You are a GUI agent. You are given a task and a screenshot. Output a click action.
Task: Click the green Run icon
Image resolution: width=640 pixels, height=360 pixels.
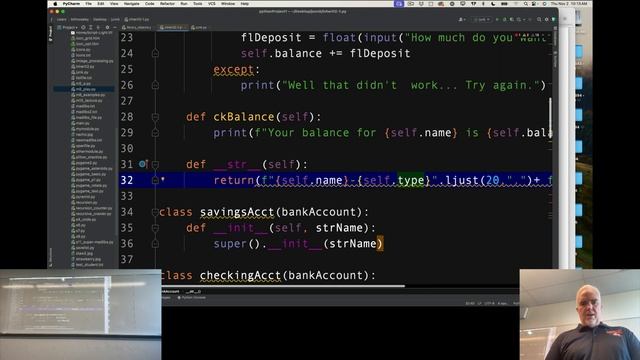(497, 19)
